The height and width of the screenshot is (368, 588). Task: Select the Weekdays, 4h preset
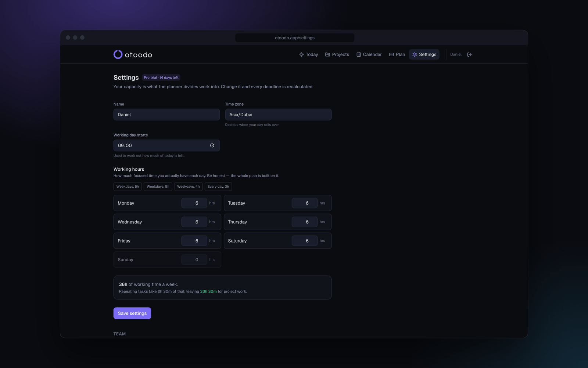coord(188,187)
